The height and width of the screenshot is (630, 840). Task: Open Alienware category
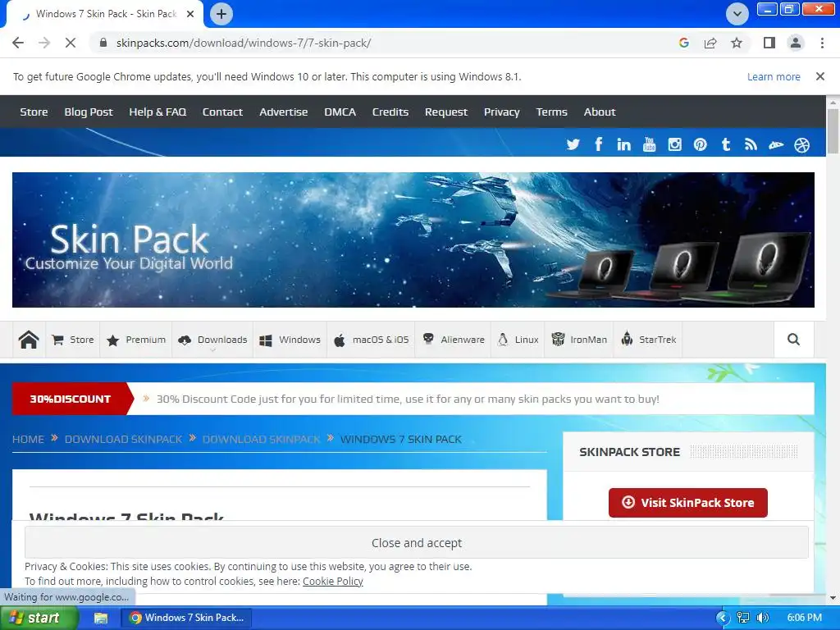(453, 340)
